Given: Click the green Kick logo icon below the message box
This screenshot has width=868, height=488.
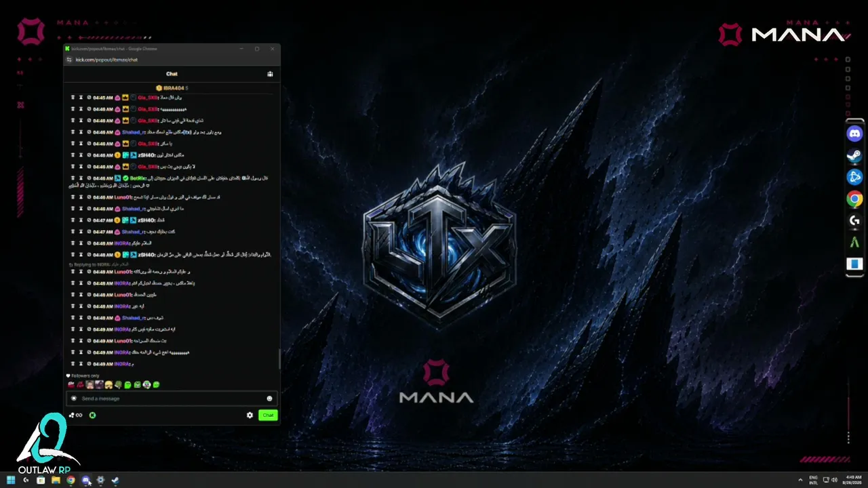Looking at the screenshot, I should [x=93, y=415].
